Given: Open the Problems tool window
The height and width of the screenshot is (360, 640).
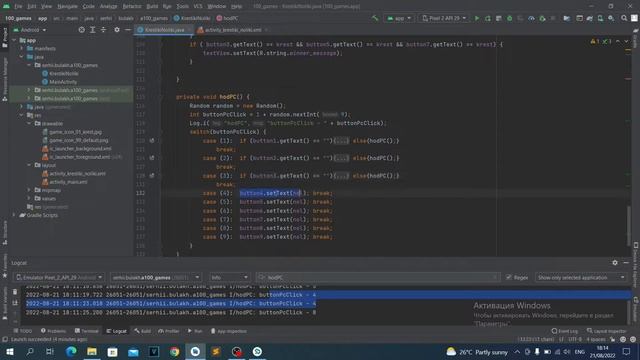Looking at the screenshot, I should pos(53,331).
